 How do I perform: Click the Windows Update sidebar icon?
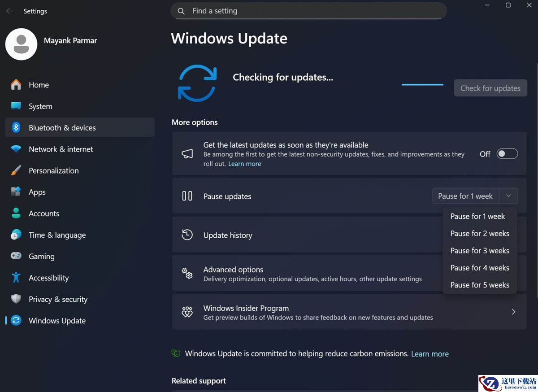[16, 320]
